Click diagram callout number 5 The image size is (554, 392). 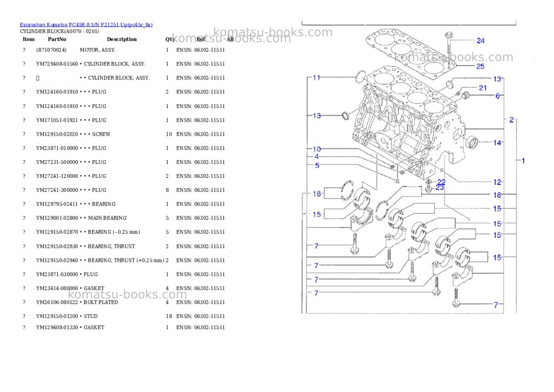[x=317, y=165]
